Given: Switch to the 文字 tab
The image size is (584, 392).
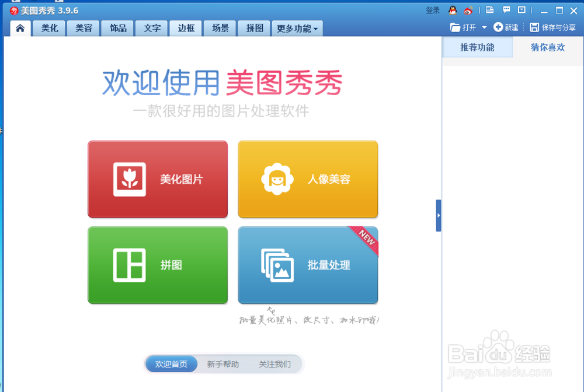Looking at the screenshot, I should pos(152,28).
